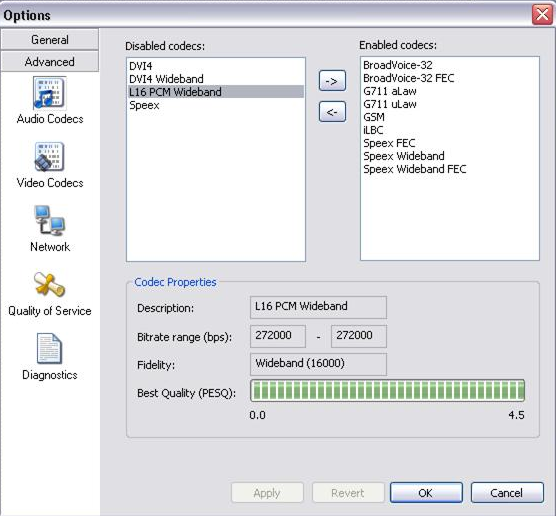Switch to the General section

pos(50,39)
